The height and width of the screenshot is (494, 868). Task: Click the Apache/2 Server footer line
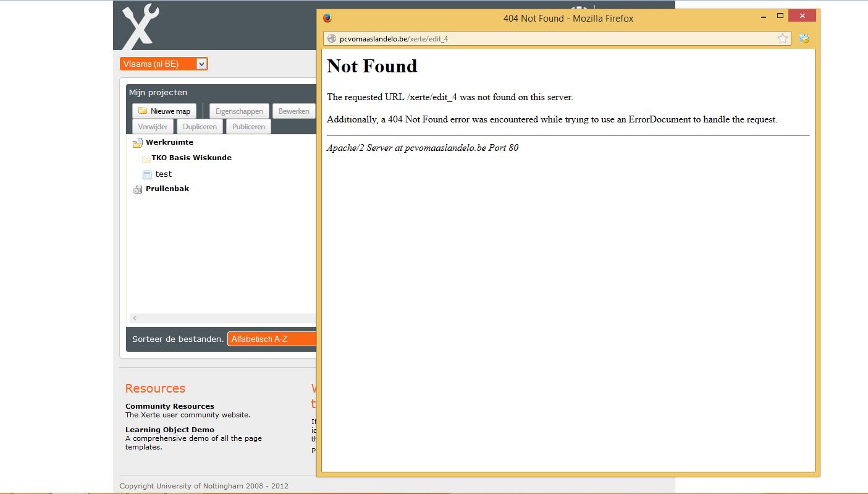coord(423,148)
